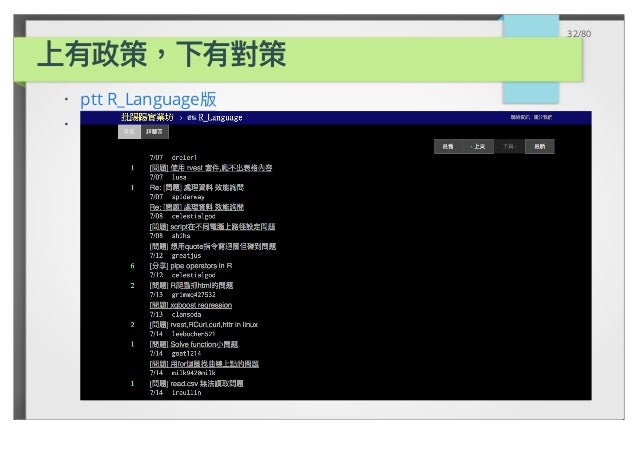Open the header links at top right
This screenshot has width=638, height=451.
coord(531,117)
